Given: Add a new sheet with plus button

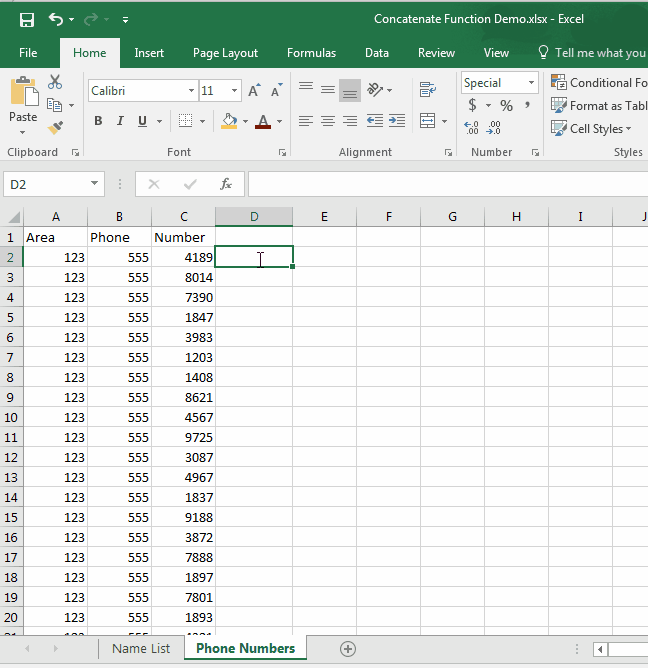Looking at the screenshot, I should tap(348, 649).
